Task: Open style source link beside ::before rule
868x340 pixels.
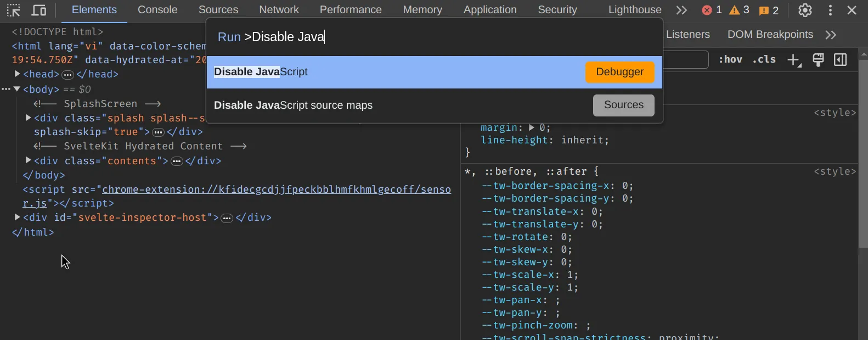Action: 835,171
